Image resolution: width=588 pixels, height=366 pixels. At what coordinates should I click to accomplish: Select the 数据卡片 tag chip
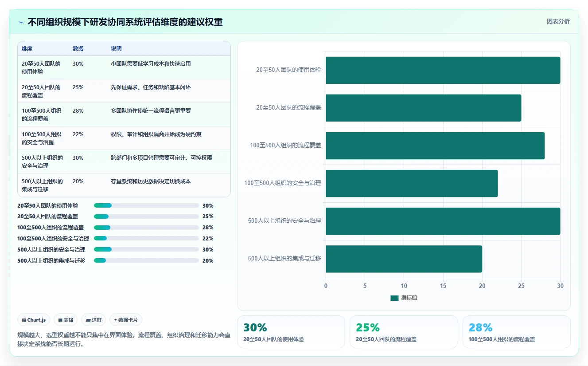click(125, 320)
